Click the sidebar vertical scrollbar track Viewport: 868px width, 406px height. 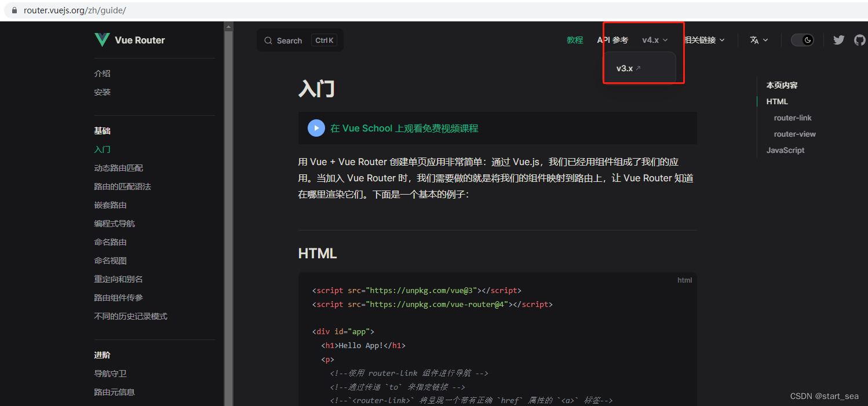click(228, 218)
